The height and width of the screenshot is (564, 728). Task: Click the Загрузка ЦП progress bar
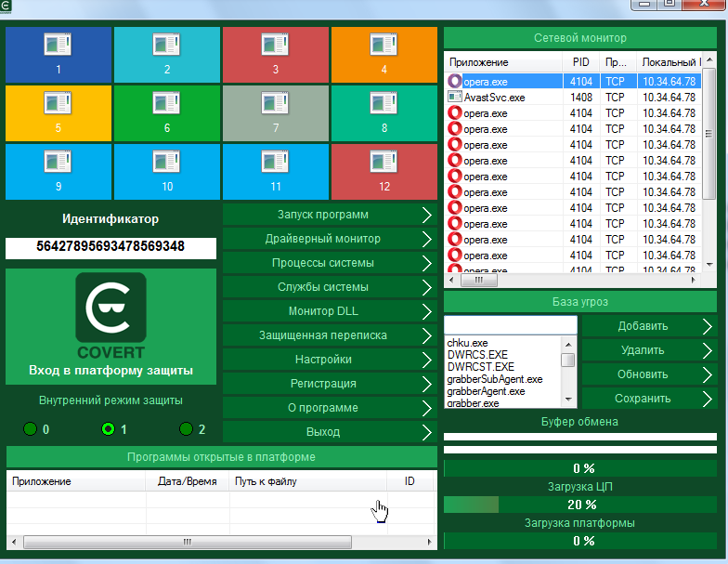point(579,505)
